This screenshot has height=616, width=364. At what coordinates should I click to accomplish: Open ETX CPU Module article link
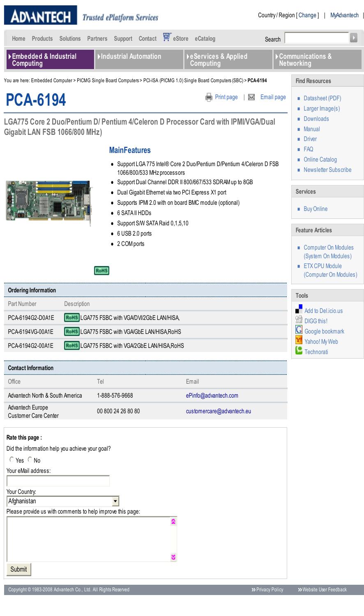click(x=330, y=270)
